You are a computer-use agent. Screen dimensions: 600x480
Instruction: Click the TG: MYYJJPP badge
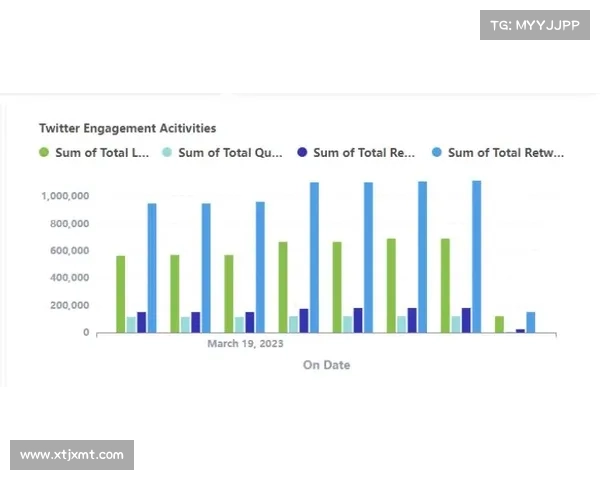click(535, 25)
